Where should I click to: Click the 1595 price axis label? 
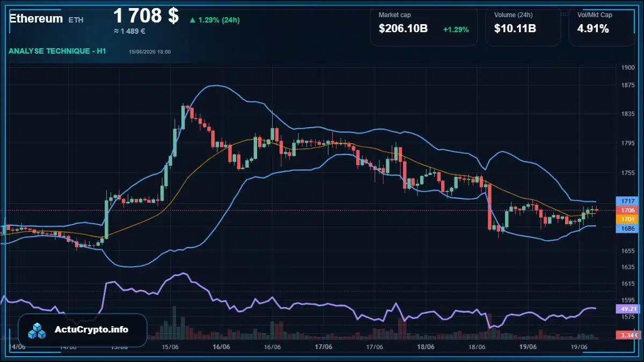(628, 300)
